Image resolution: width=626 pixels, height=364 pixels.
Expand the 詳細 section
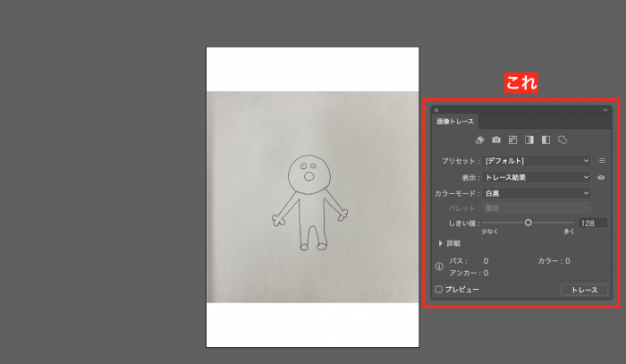click(441, 243)
